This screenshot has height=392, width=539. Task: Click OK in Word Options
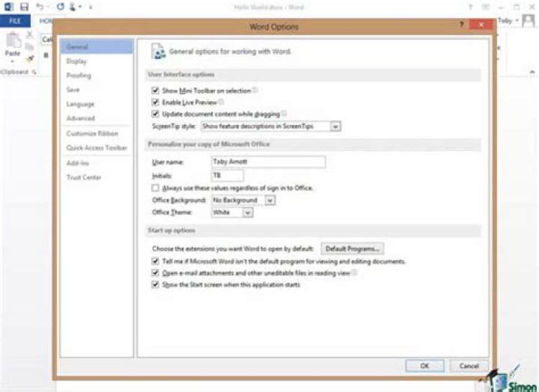pos(424,366)
